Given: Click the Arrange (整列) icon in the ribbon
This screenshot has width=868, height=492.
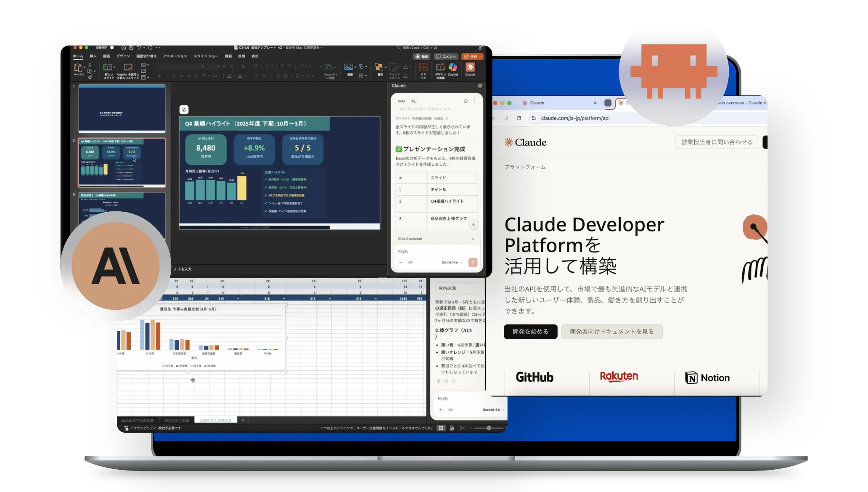Looking at the screenshot, I should pyautogui.click(x=378, y=67).
